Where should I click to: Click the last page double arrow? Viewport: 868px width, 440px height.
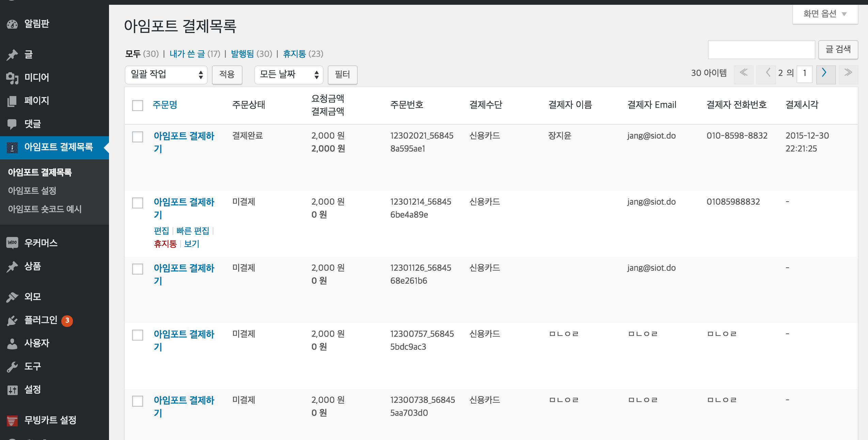tap(848, 74)
